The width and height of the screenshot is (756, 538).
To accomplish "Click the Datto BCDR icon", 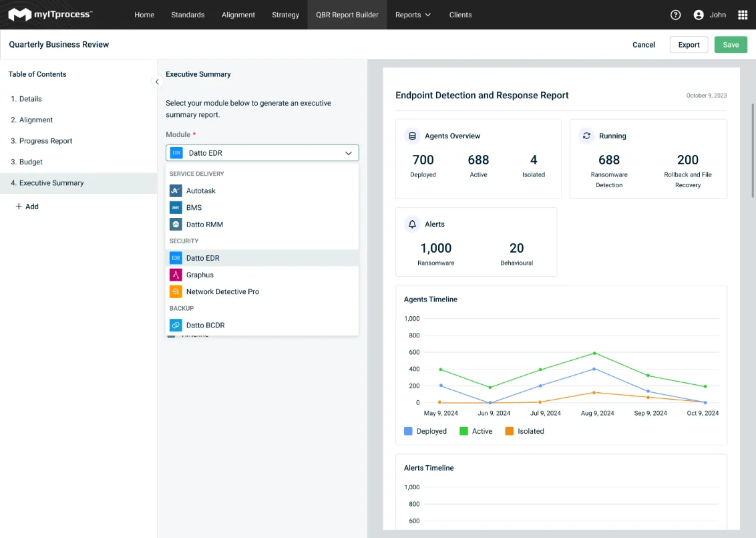I will click(176, 325).
